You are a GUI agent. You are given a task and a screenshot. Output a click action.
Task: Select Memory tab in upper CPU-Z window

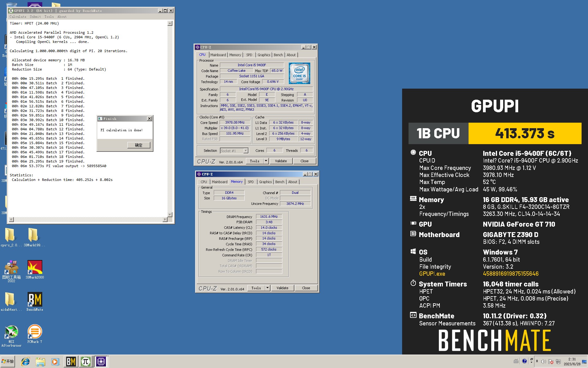(x=235, y=55)
